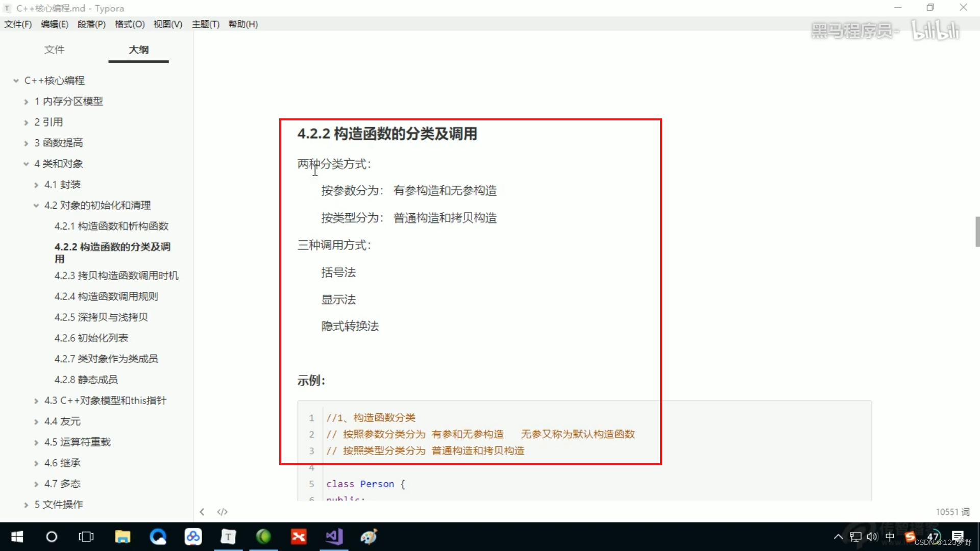Hide sidebar with left arrow icon
Image resolution: width=980 pixels, height=551 pixels.
point(202,512)
